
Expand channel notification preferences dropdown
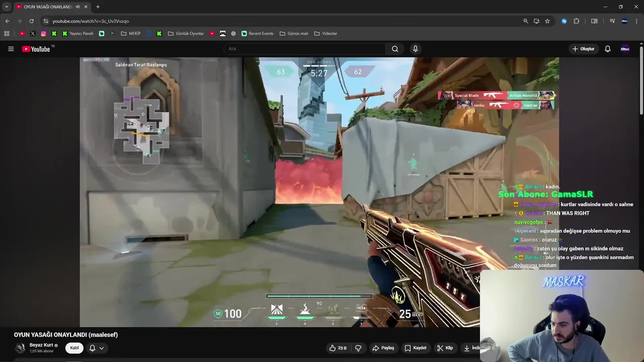(97, 348)
